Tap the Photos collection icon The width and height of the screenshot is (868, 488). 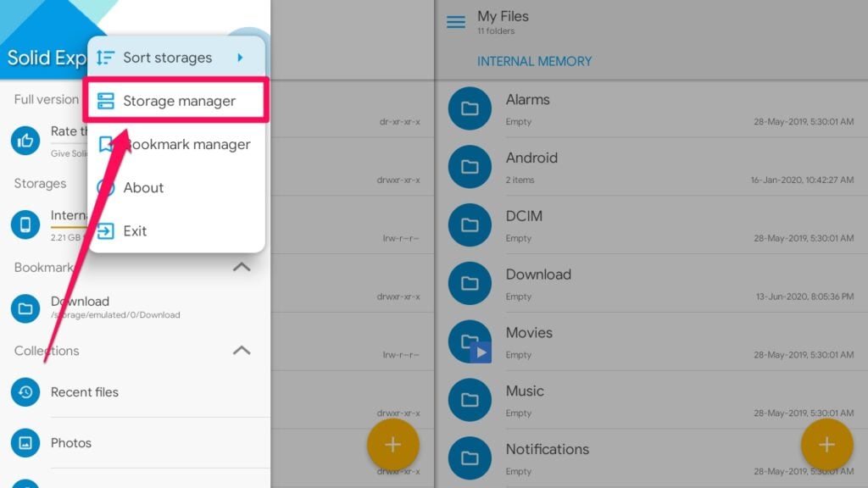[x=25, y=442]
